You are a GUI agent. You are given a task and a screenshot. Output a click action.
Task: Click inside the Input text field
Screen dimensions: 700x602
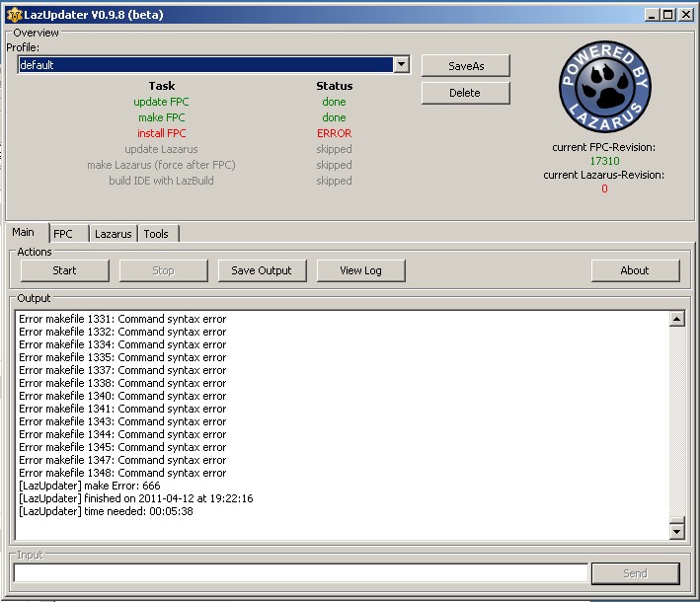tap(300, 573)
